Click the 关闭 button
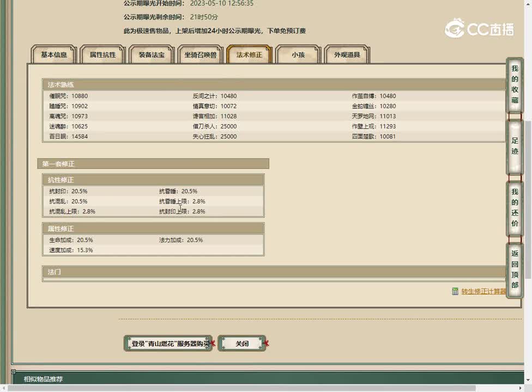The height and width of the screenshot is (392, 532). click(242, 344)
